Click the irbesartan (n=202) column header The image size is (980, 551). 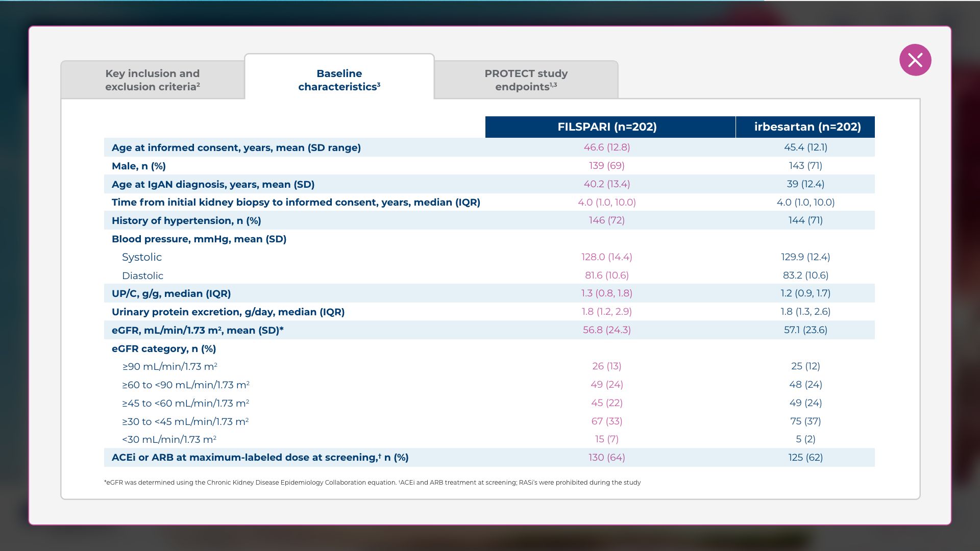[807, 127]
